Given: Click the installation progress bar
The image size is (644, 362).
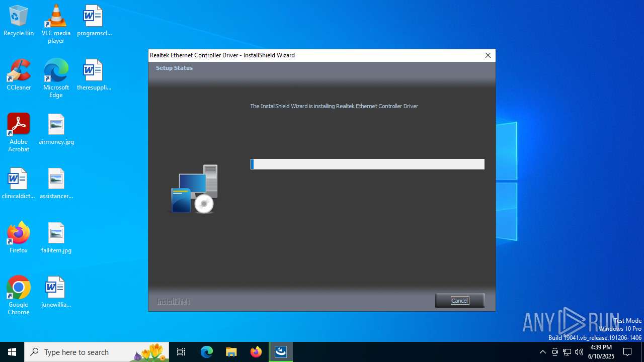Looking at the screenshot, I should [367, 164].
